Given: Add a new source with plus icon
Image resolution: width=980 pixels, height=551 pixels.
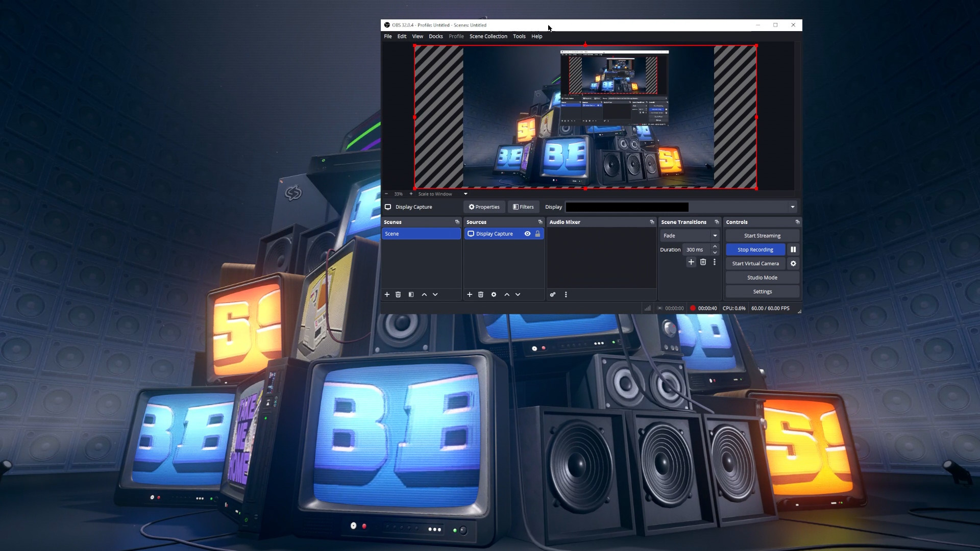Looking at the screenshot, I should click(x=470, y=294).
